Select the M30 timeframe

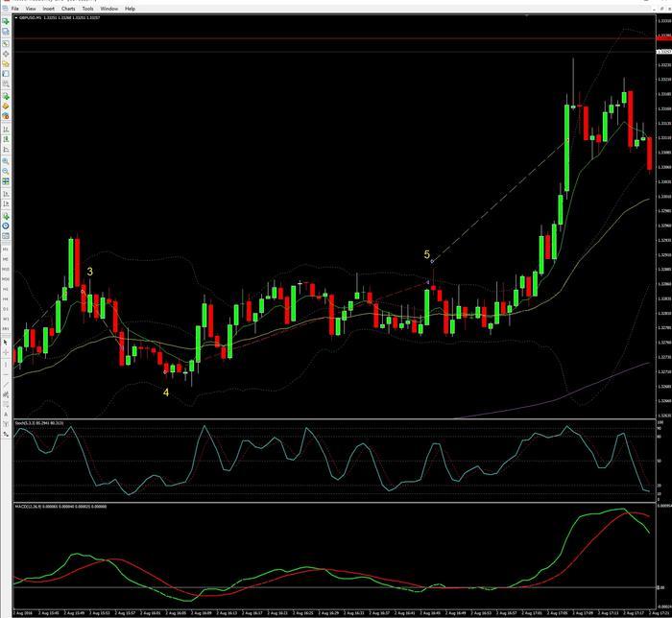[6, 279]
